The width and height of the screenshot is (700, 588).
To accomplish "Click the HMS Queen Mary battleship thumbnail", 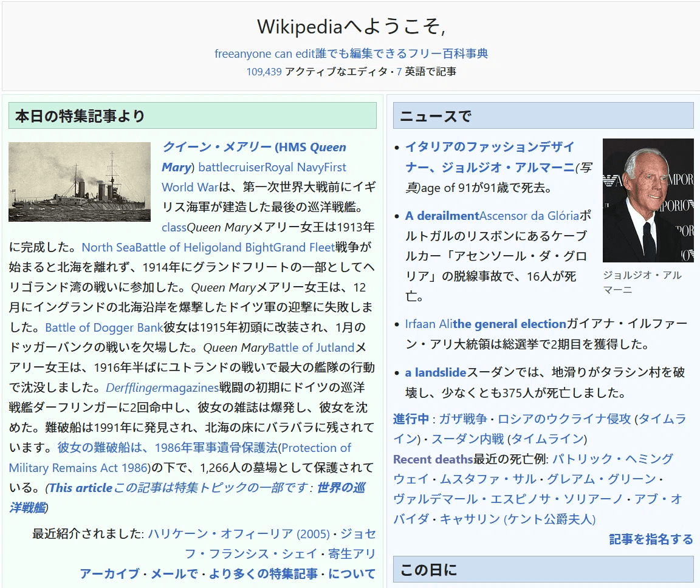I will tap(79, 182).
